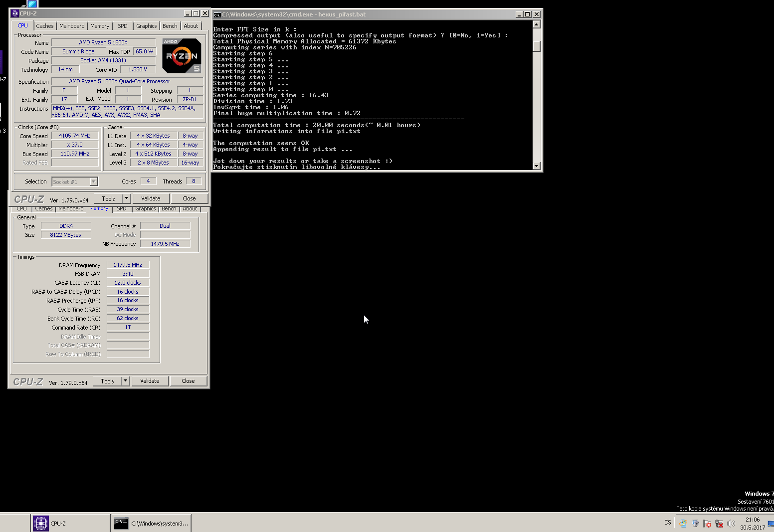This screenshot has height=532, width=774.
Task: Close top CPU-Z window via X
Action: coord(205,13)
